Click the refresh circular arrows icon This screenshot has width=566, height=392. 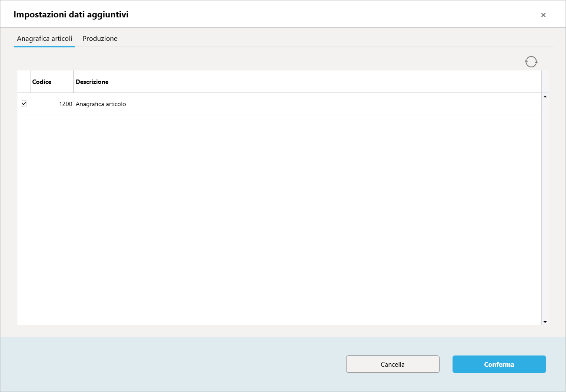(531, 62)
